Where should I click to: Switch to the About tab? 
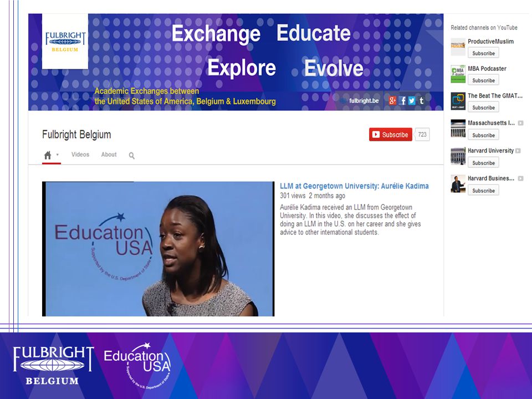tap(109, 155)
